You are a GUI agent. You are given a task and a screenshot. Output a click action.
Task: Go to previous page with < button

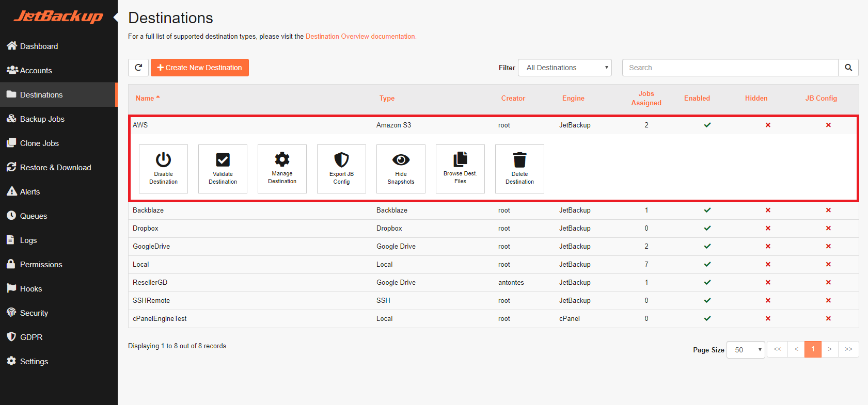coord(796,349)
